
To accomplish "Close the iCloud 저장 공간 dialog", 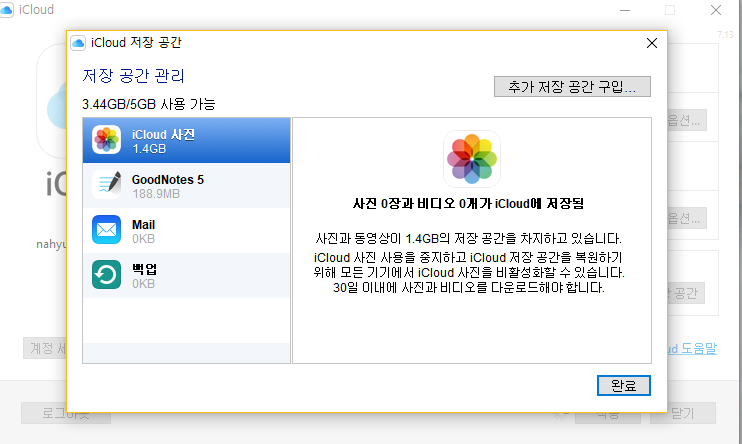I will [651, 43].
